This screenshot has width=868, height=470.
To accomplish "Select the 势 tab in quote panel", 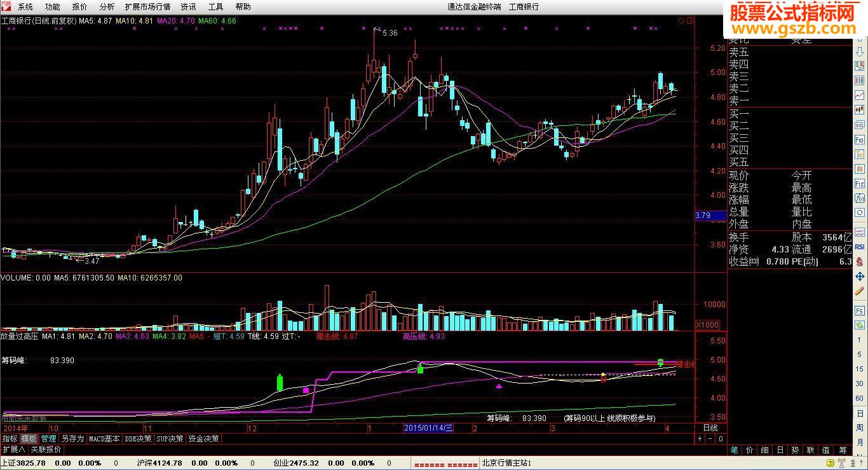I will click(x=795, y=450).
